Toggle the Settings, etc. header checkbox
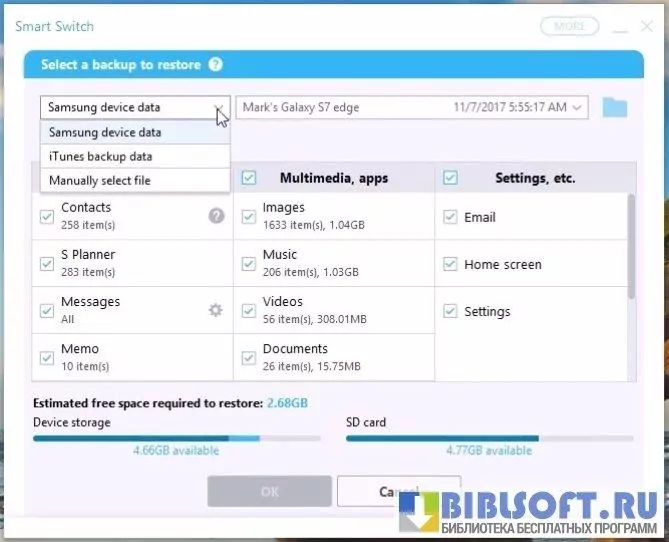 tap(450, 178)
